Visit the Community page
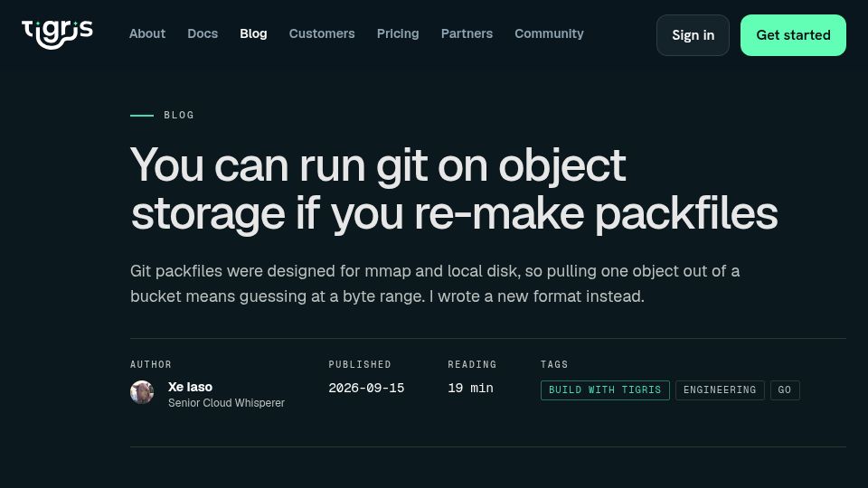Screen dimensions: 868x488 coord(549,33)
